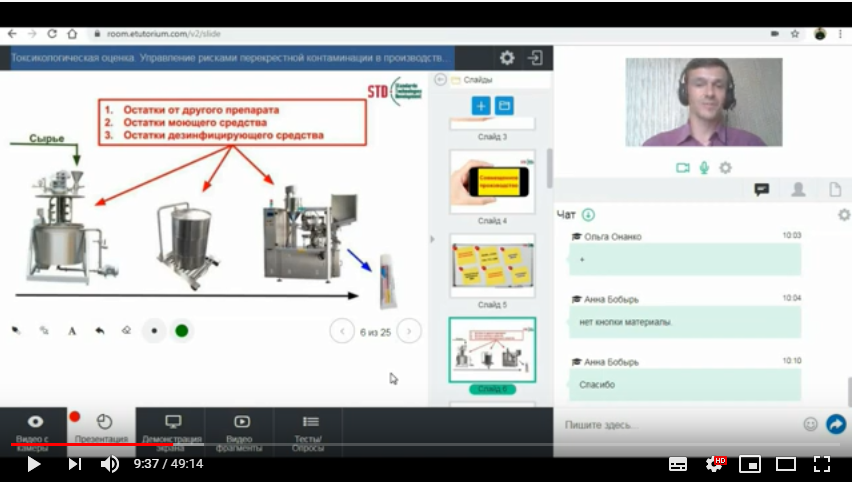This screenshot has height=482, width=852.
Task: Pick the green color swatch
Action: pyautogui.click(x=182, y=331)
